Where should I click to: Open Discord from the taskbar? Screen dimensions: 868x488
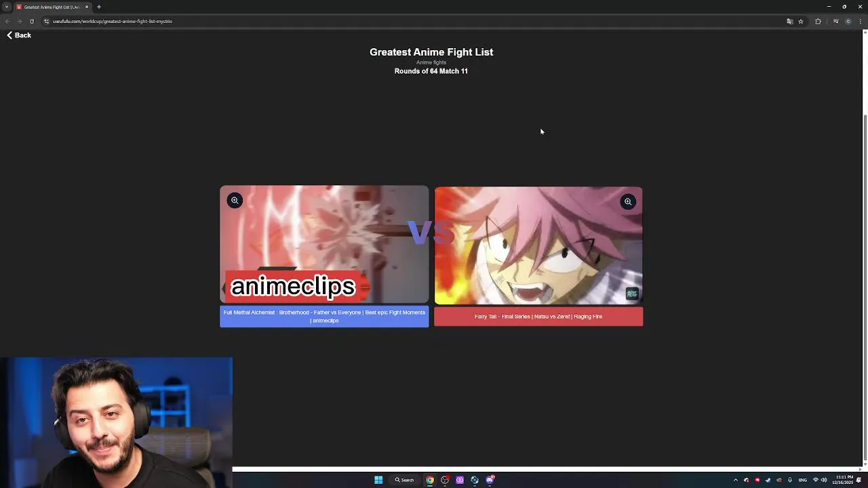490,480
